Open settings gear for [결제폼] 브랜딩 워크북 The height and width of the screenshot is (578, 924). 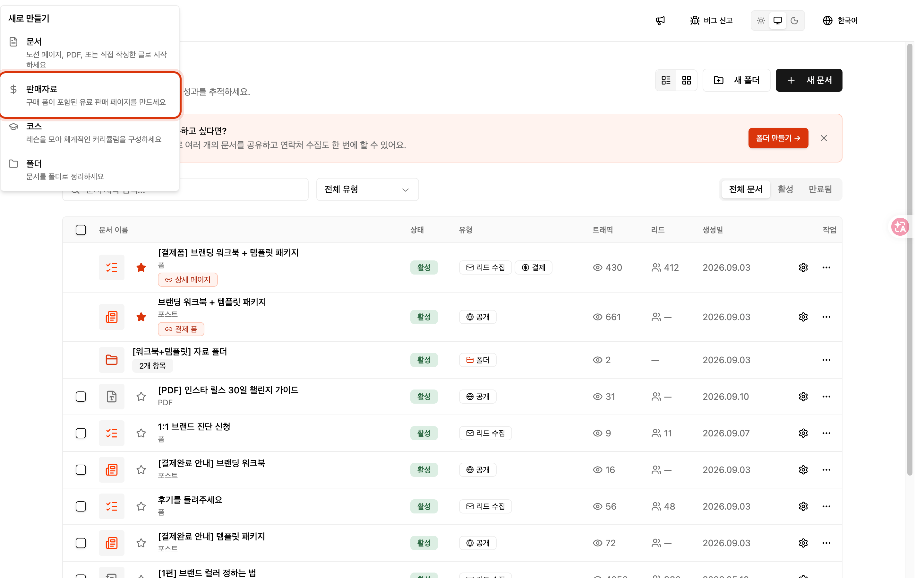803,267
